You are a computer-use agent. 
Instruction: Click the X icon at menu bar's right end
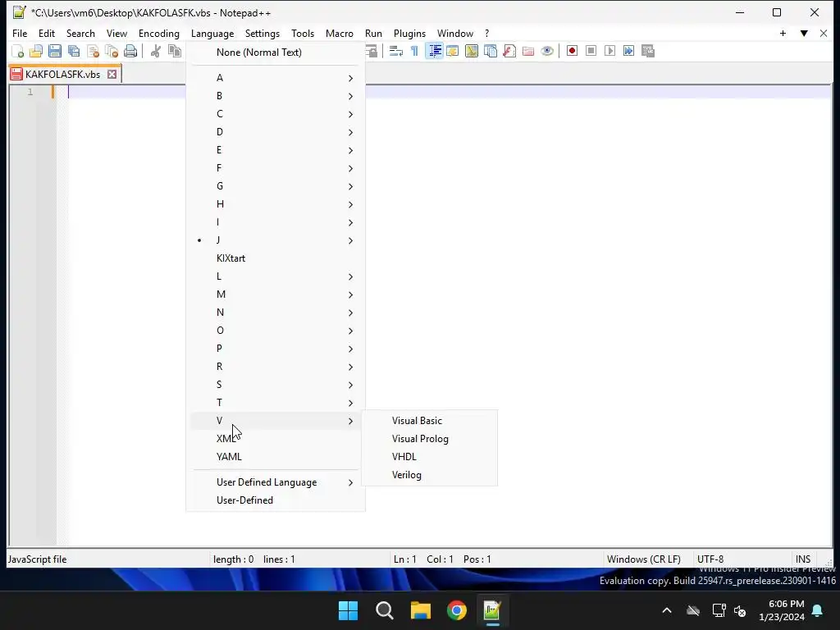tap(824, 33)
